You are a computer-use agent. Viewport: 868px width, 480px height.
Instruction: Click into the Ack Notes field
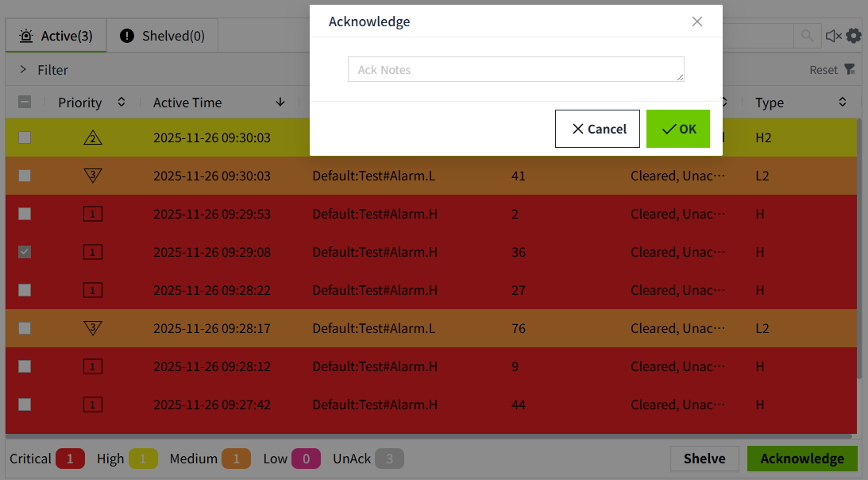coord(515,69)
